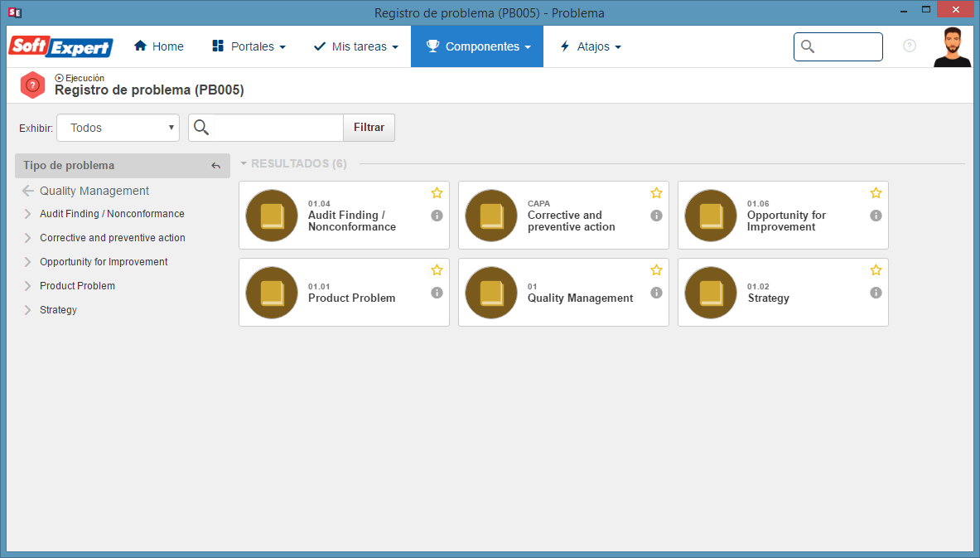Favorite the Audit Finding / Nonconformance card star
Image resolution: width=980 pixels, height=558 pixels.
pos(437,192)
